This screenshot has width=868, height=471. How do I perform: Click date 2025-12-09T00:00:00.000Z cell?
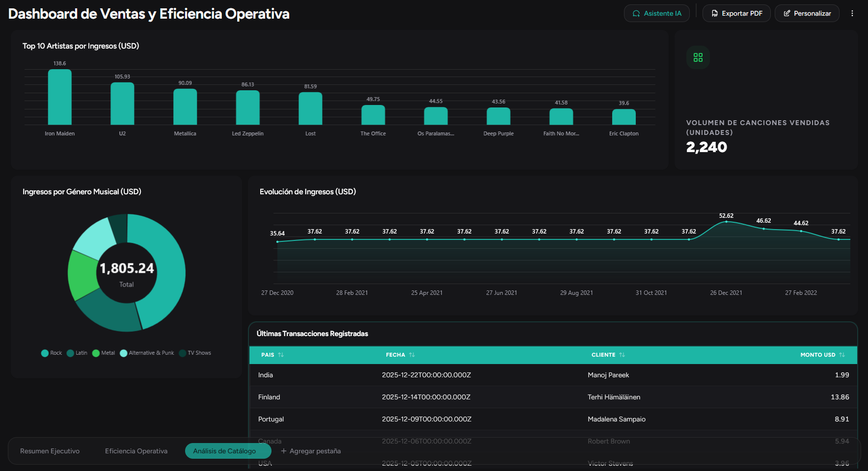point(426,419)
